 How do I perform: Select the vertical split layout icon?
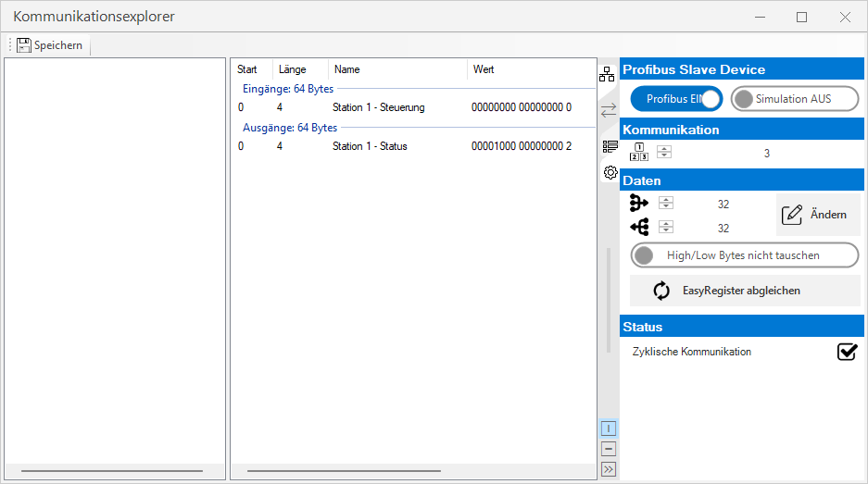coord(609,428)
